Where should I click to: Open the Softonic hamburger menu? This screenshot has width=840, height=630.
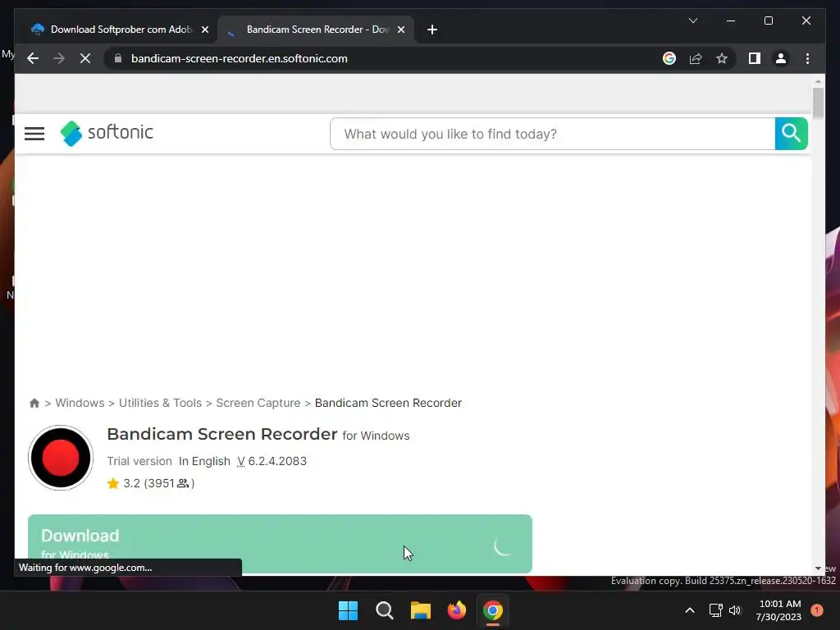(x=34, y=134)
